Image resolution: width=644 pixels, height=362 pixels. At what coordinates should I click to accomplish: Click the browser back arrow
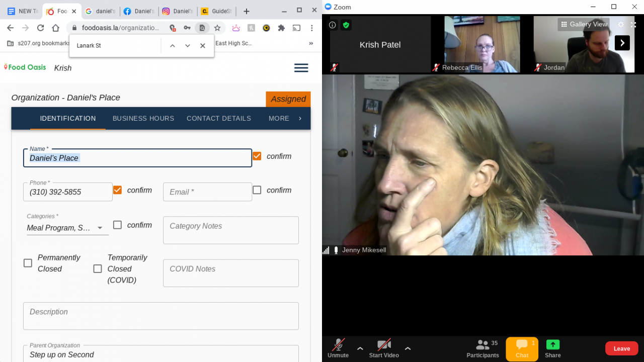point(11,28)
